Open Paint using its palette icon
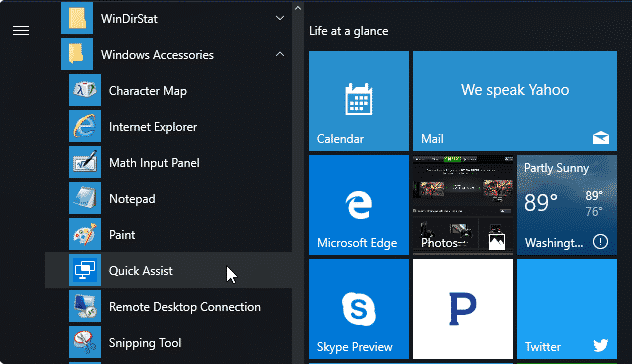 point(85,234)
